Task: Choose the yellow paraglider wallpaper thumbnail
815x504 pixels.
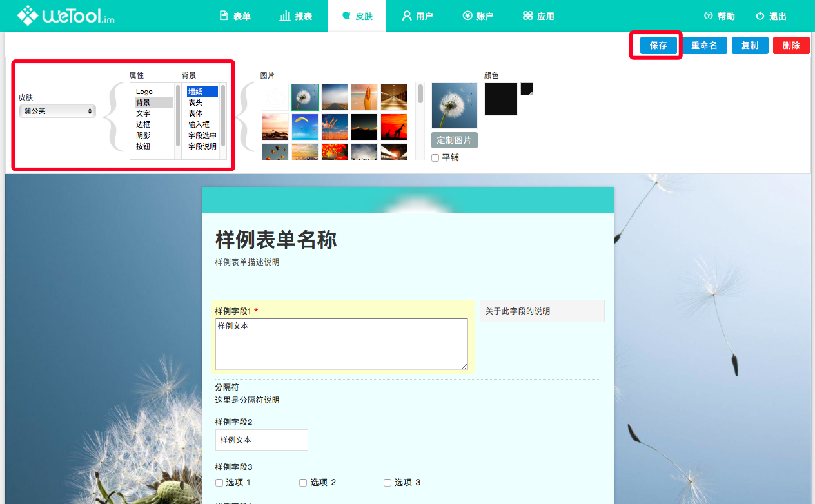Action: tap(305, 127)
